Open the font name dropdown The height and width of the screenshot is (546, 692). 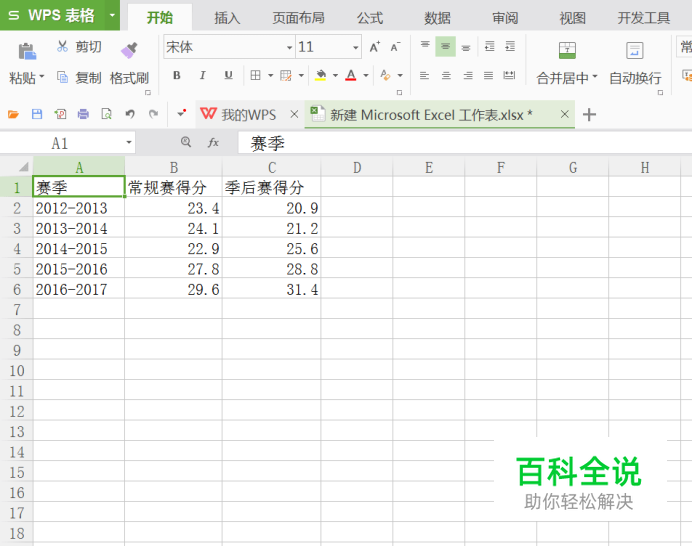click(x=290, y=47)
